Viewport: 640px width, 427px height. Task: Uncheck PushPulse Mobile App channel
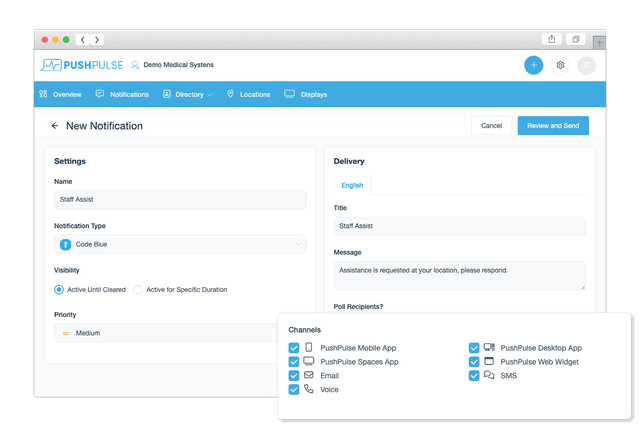coord(294,348)
